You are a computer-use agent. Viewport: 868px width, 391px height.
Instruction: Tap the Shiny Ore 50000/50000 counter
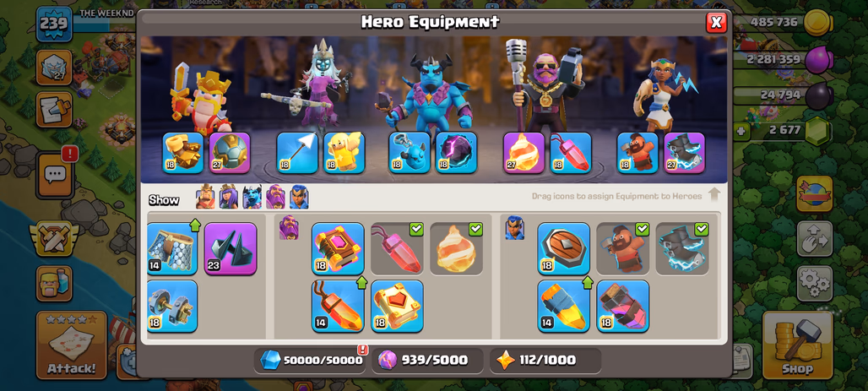[310, 361]
